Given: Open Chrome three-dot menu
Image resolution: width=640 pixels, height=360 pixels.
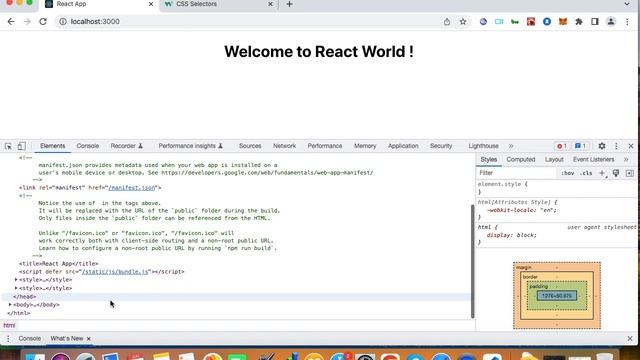Looking at the screenshot, I should (627, 22).
